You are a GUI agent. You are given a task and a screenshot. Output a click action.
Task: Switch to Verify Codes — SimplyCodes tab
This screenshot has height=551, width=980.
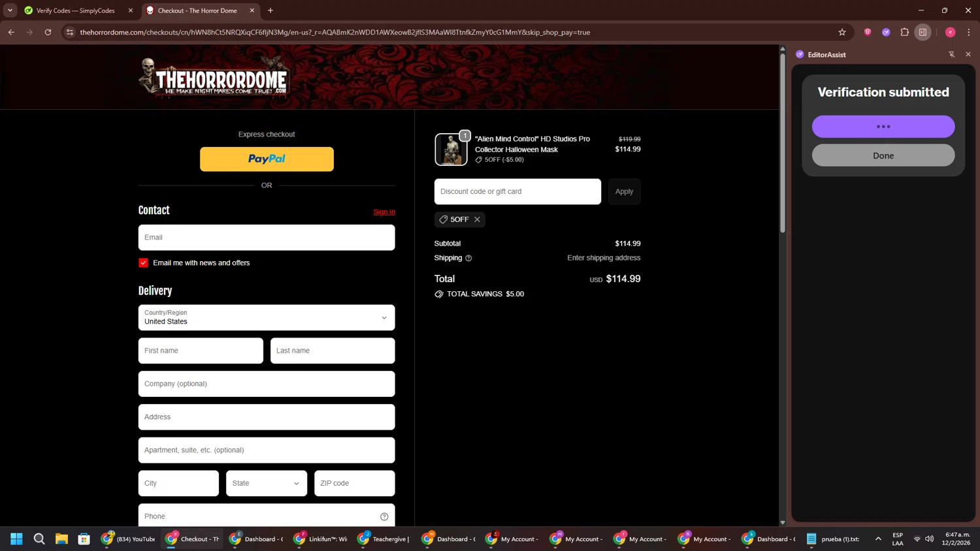tap(76, 10)
